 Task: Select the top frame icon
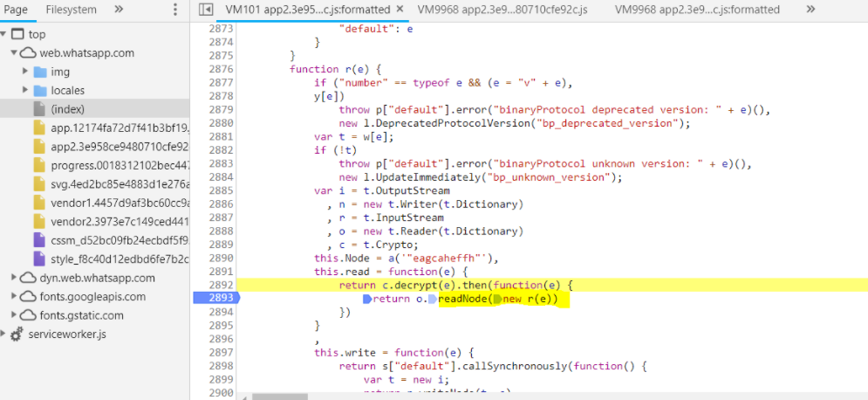click(17, 34)
